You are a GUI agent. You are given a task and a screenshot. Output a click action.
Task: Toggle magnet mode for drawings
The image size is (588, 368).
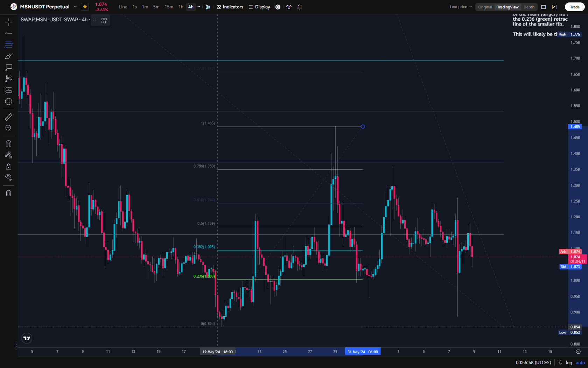[x=9, y=143]
